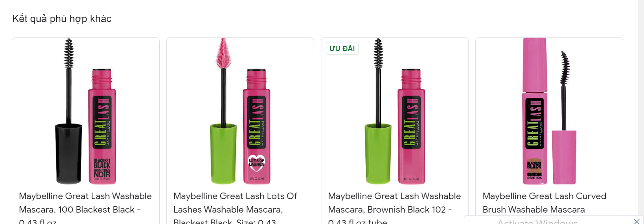Click the Lots Of Lashes heart logo
The image size is (644, 224).
[256, 162]
